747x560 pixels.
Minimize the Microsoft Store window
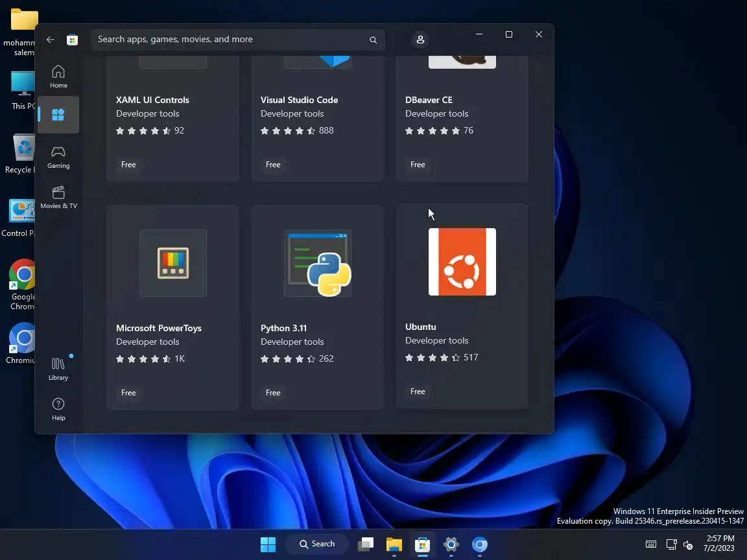click(x=479, y=34)
